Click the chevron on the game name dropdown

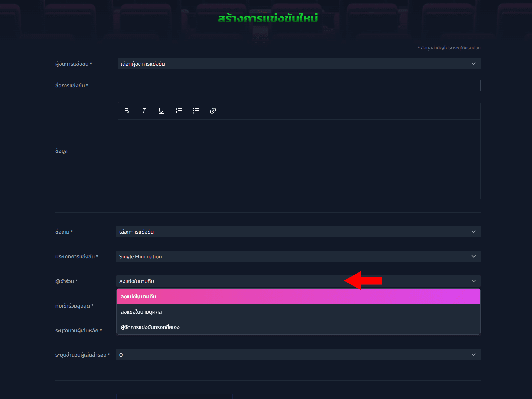coord(474,232)
